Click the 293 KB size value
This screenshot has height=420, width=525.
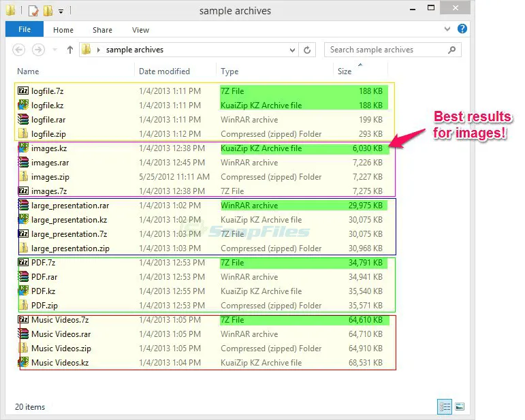(x=370, y=134)
